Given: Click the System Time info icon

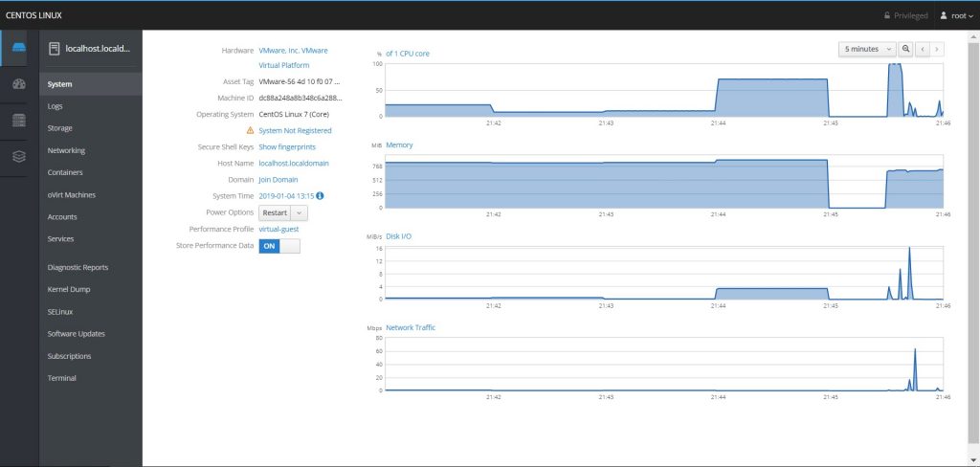Looking at the screenshot, I should pos(320,195).
